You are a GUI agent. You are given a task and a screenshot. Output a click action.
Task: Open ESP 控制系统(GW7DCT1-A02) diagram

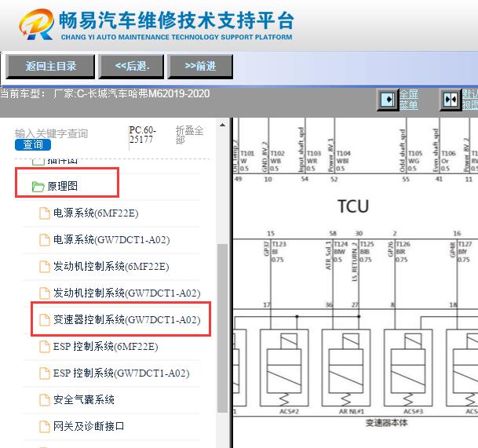click(x=121, y=373)
